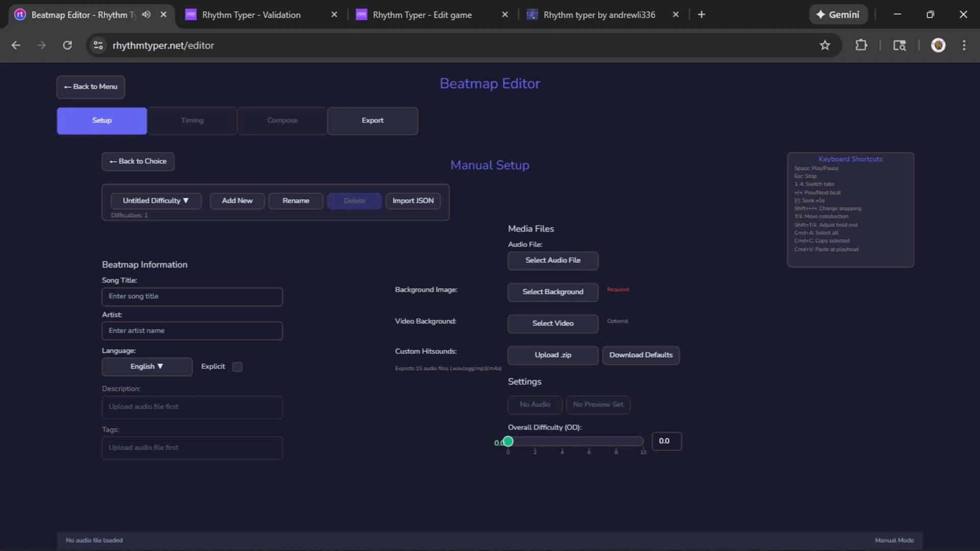980x551 pixels.
Task: Navigate back with the browser back arrow
Action: 16,45
